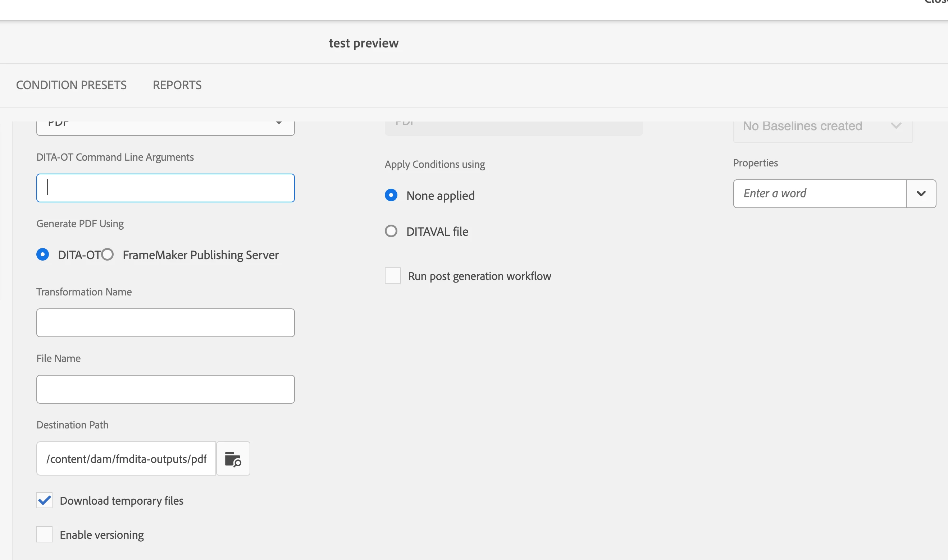Enable versioning checkbox
This screenshot has width=948, height=560.
(44, 534)
